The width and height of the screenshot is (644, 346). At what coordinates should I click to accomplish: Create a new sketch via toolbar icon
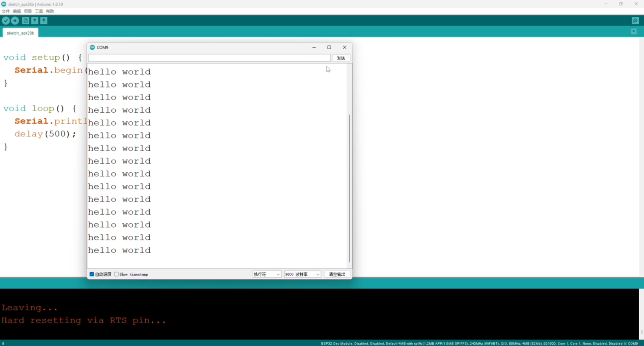coord(26,21)
